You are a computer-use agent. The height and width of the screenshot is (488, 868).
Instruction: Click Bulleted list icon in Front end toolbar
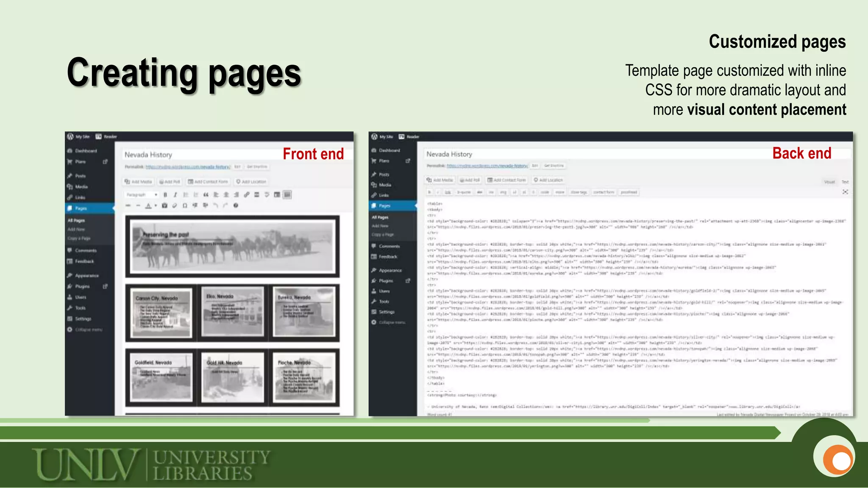(185, 195)
